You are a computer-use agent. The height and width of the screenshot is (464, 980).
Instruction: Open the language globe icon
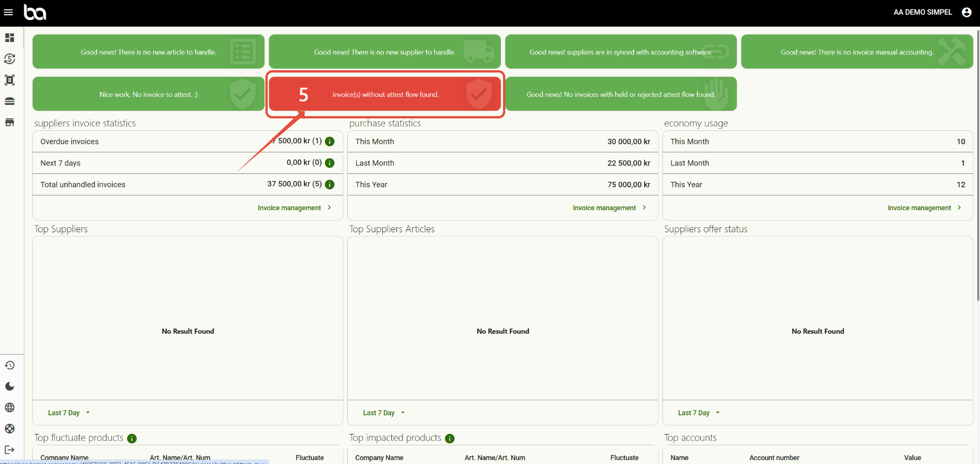[x=10, y=407]
